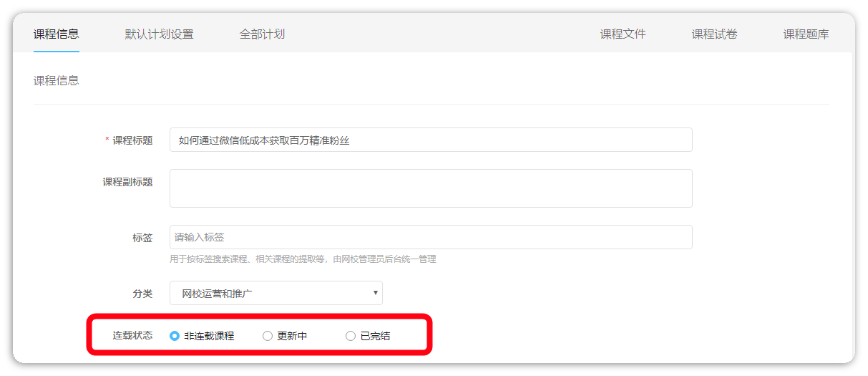Open the 课程文件 tab
Viewport: 868px width, 376px height.
click(x=623, y=34)
